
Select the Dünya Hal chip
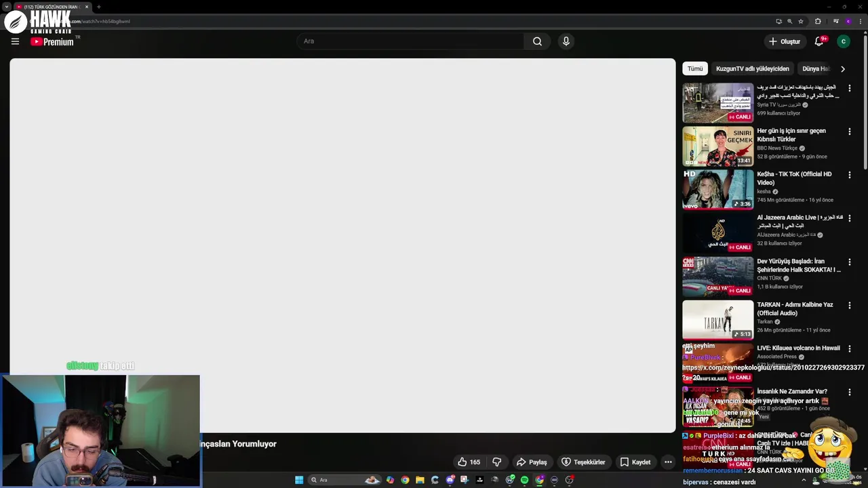[816, 68]
